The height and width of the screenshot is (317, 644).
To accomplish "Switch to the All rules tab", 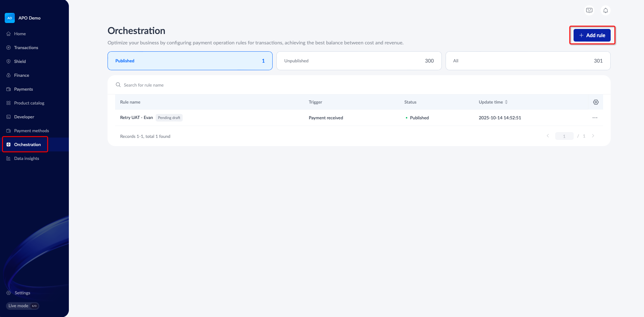I will point(528,61).
